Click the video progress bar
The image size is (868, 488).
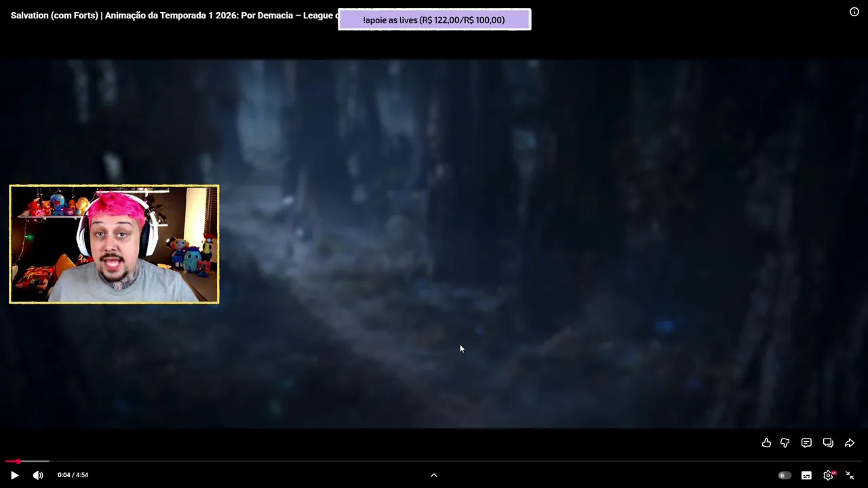434,462
